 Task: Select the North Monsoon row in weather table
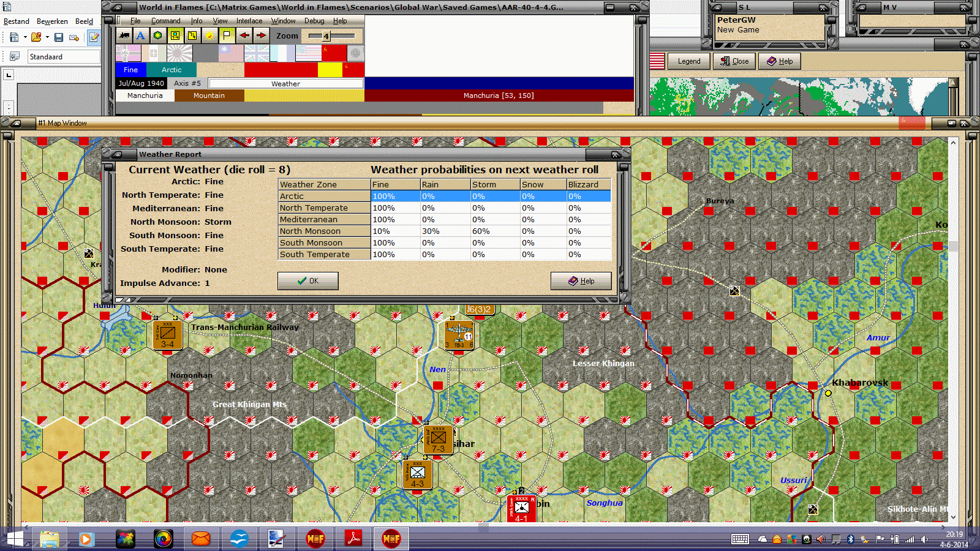[445, 231]
